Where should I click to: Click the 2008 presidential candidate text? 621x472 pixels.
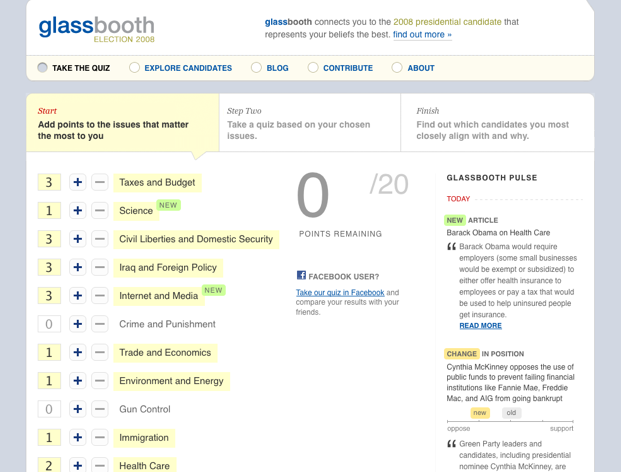(x=447, y=22)
